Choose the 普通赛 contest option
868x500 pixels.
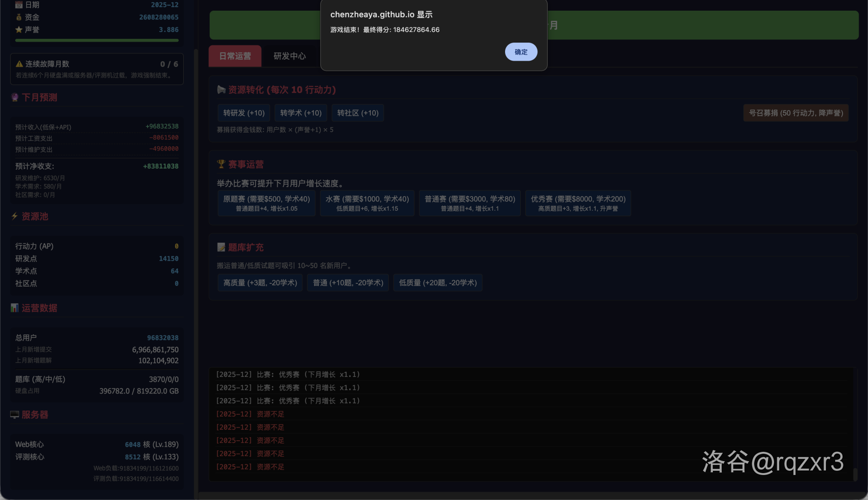469,203
